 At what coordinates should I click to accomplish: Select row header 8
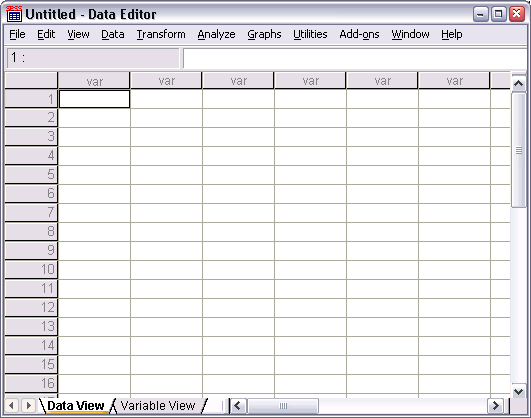(31, 232)
